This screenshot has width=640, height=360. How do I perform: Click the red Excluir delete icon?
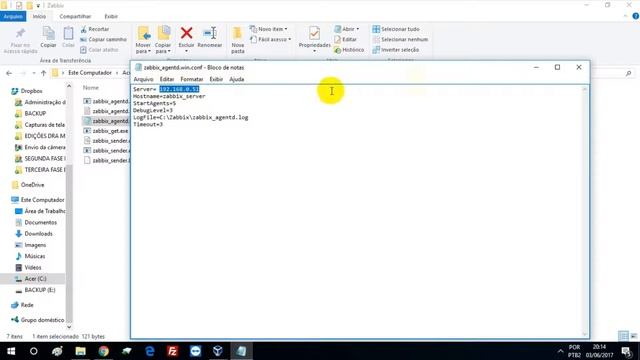click(x=187, y=33)
